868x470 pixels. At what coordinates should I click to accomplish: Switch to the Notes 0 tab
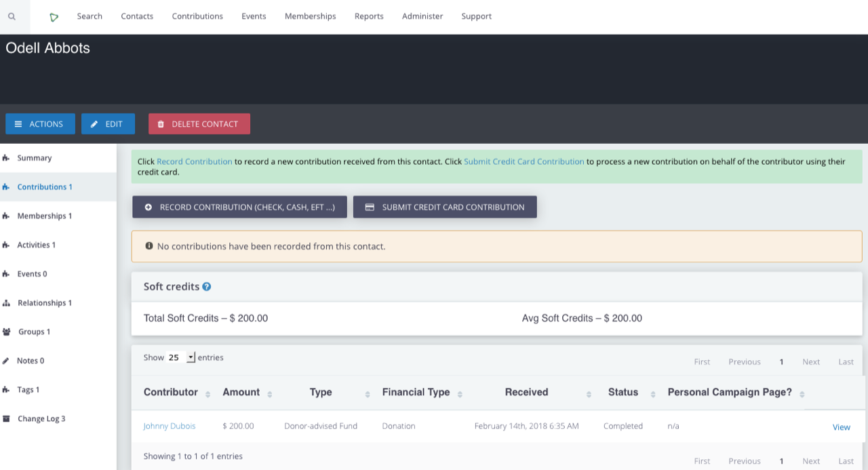(58, 361)
